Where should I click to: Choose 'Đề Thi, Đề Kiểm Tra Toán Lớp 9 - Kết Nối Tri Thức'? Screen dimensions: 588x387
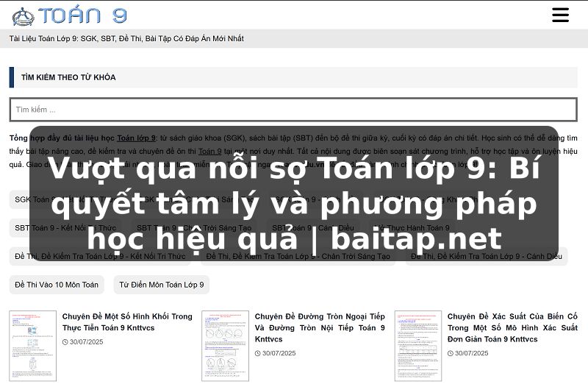pos(100,256)
